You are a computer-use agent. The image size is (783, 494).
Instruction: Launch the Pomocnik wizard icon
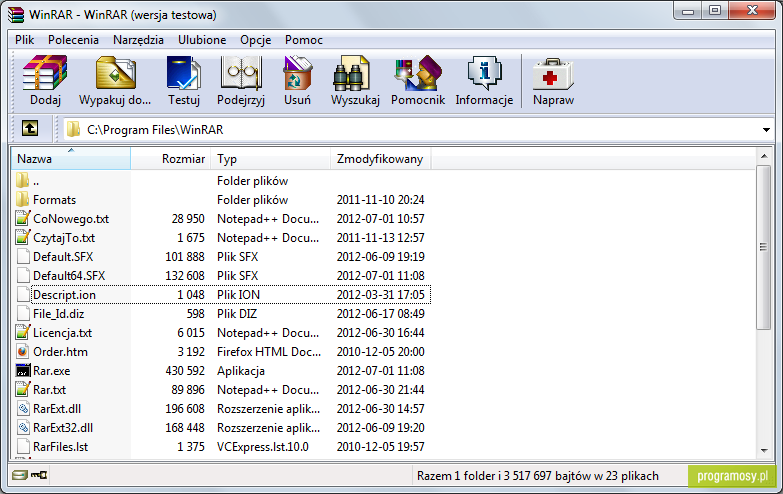418,73
